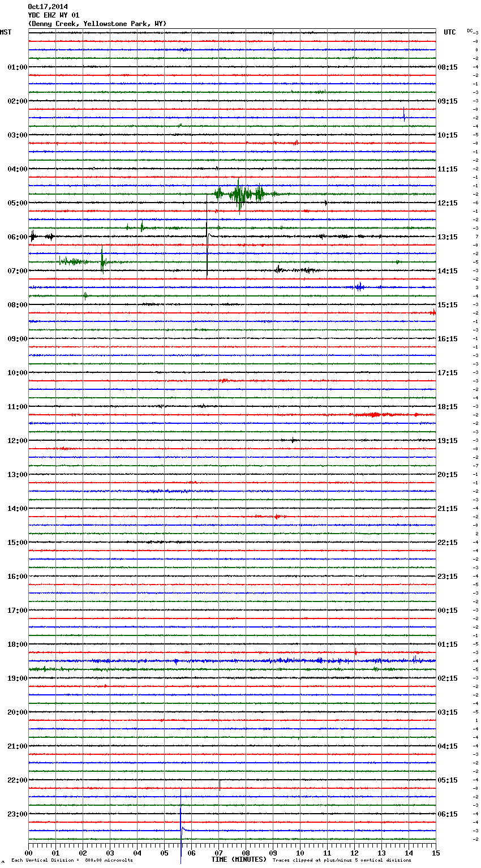Click the 09:15 UTC time label
The image size is (481, 868).
pos(448,101)
